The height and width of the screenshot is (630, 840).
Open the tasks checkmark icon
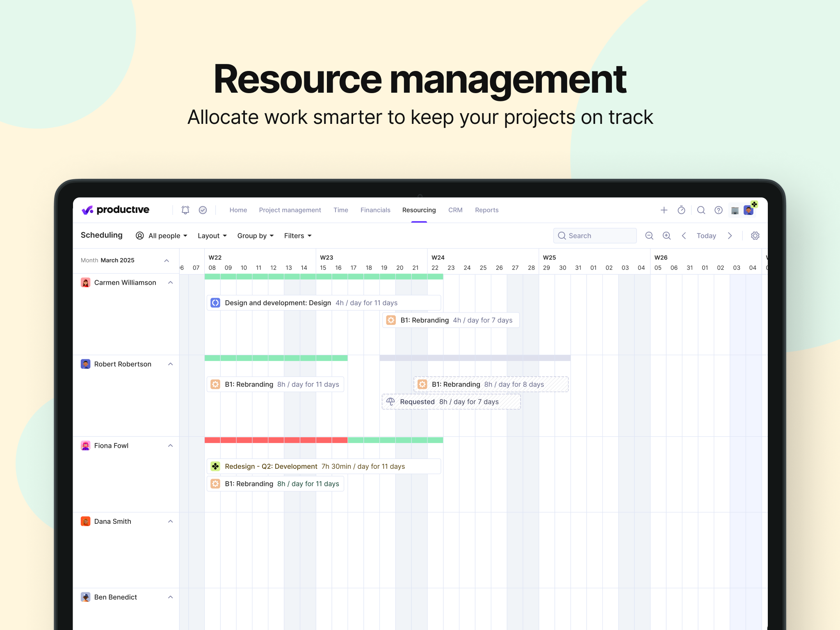(203, 210)
